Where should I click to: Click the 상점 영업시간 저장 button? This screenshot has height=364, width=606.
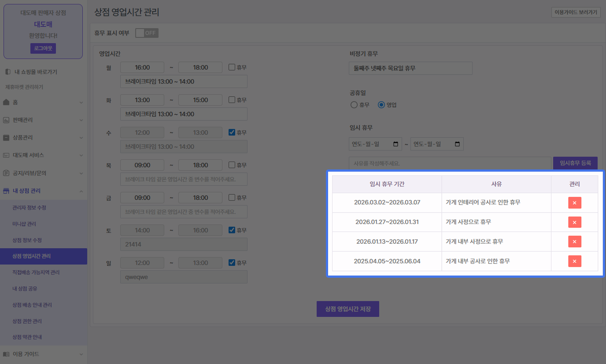347,309
